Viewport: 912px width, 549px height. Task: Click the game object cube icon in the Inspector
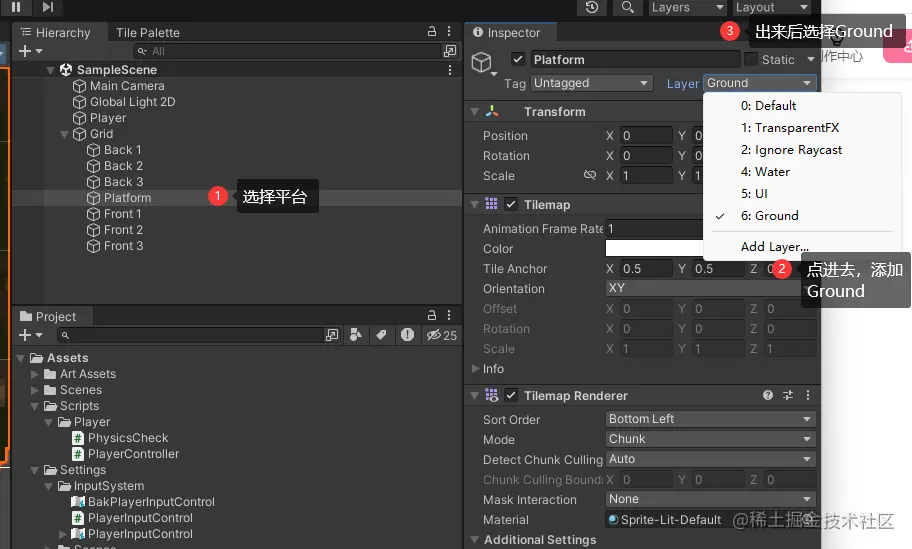tap(482, 62)
